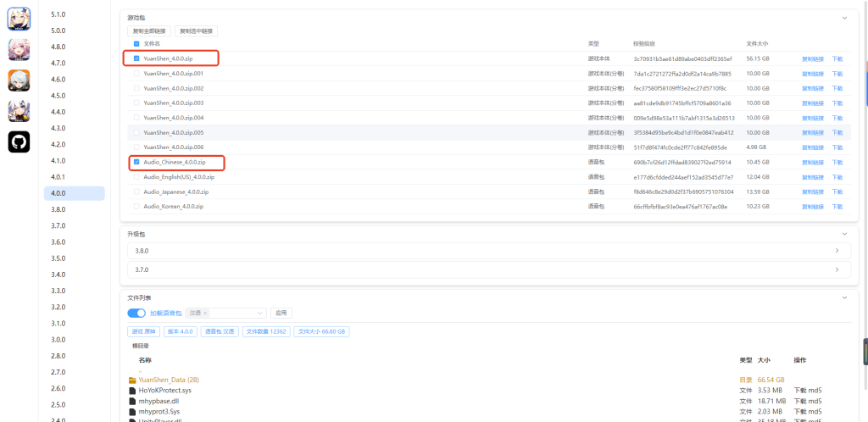The image size is (868, 422).
Task: Select the pink-haired character game icon
Action: pos(19,50)
